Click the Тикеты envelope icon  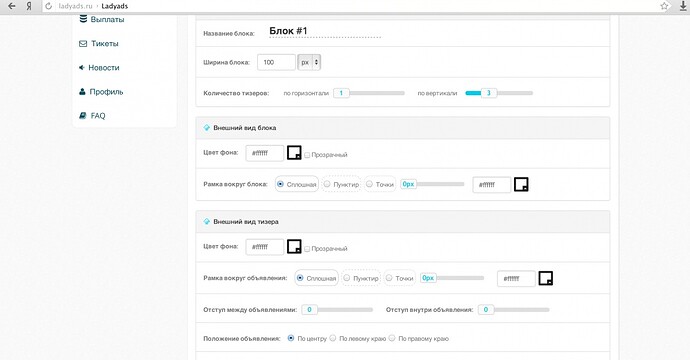click(83, 44)
